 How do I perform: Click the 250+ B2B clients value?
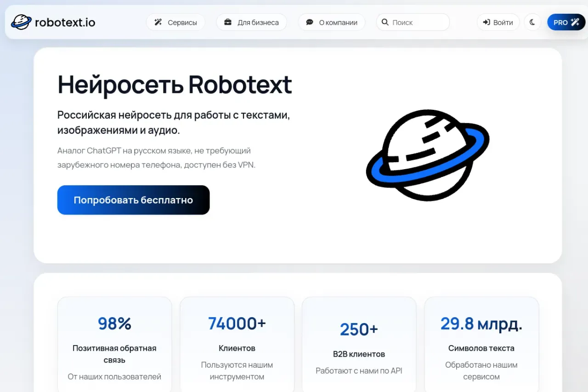[x=359, y=329]
